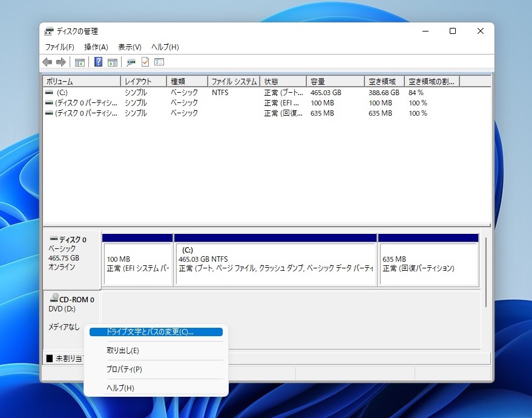Click the ディスク 0 disk icon
This screenshot has height=418, width=532.
[x=54, y=239]
